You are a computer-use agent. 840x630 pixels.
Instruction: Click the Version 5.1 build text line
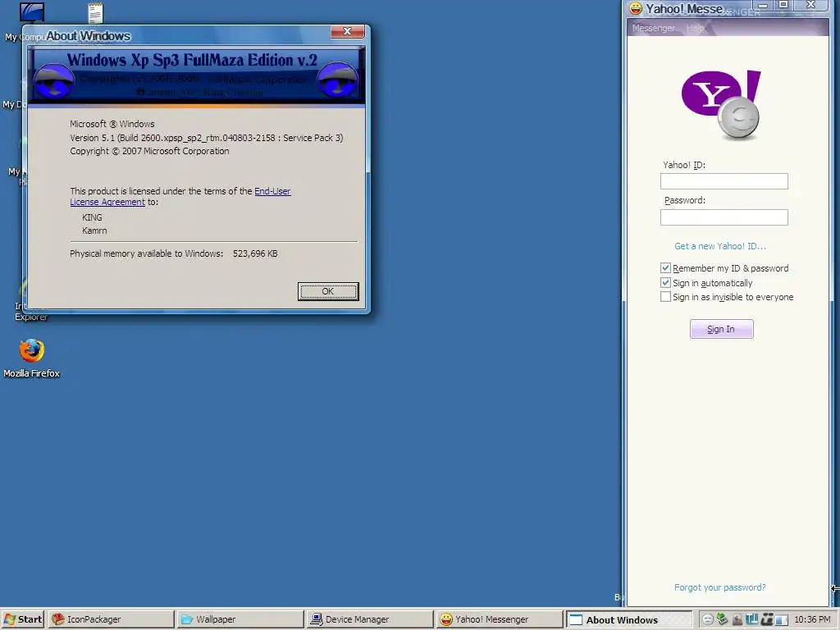(x=206, y=138)
